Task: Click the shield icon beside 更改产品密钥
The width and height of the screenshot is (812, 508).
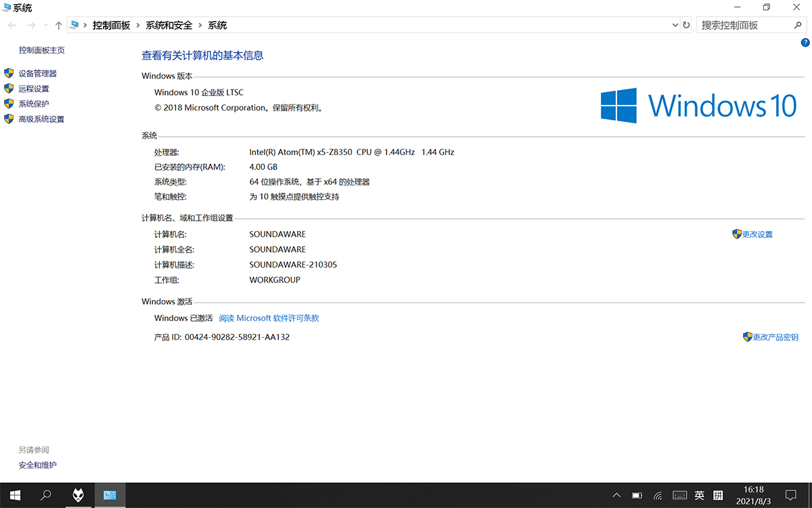Action: click(x=748, y=337)
